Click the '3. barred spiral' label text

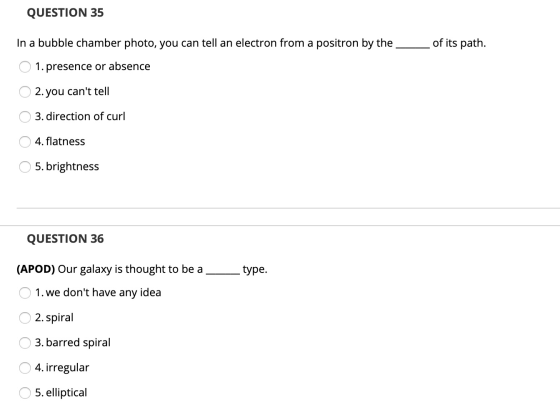[72, 343]
